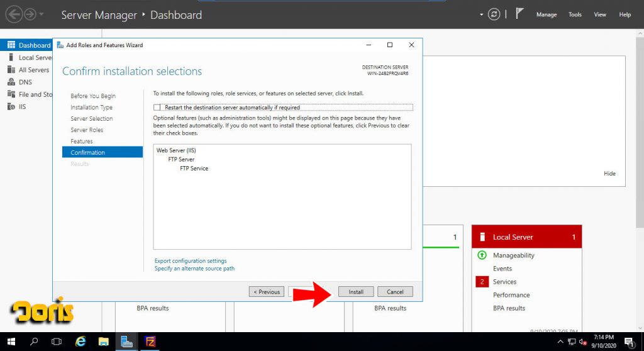Refresh the Server Manager dashboard

point(494,14)
